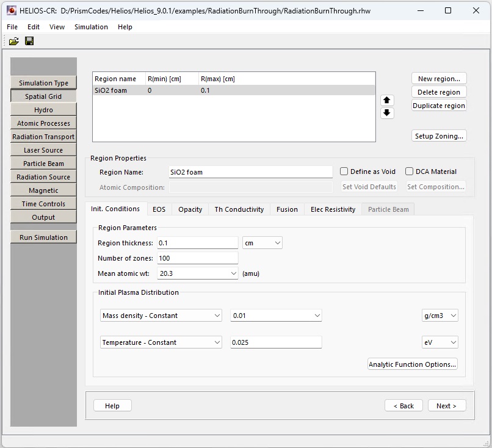Move region up with arrow icon
The image size is (492, 448).
[387, 100]
